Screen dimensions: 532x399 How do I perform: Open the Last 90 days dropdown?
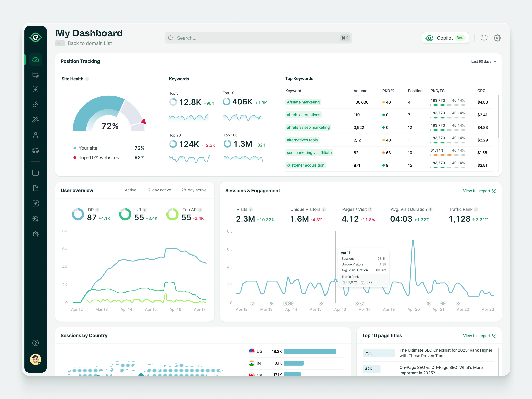483,61
